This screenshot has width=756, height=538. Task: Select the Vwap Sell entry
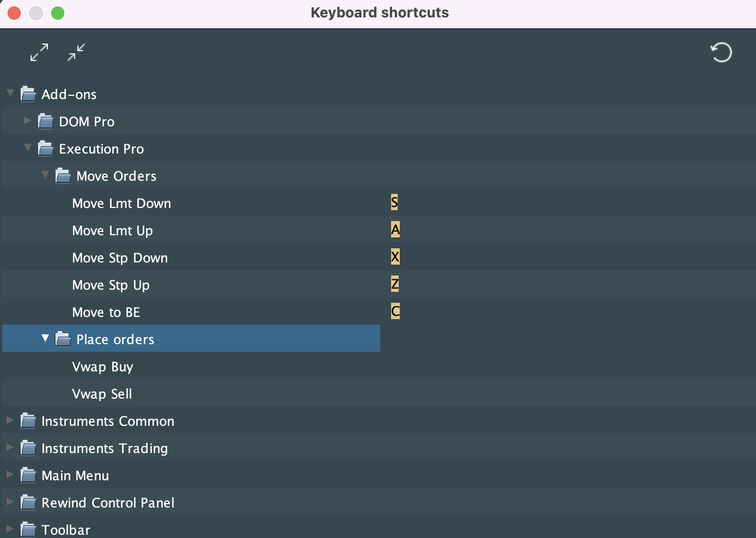[x=102, y=394]
